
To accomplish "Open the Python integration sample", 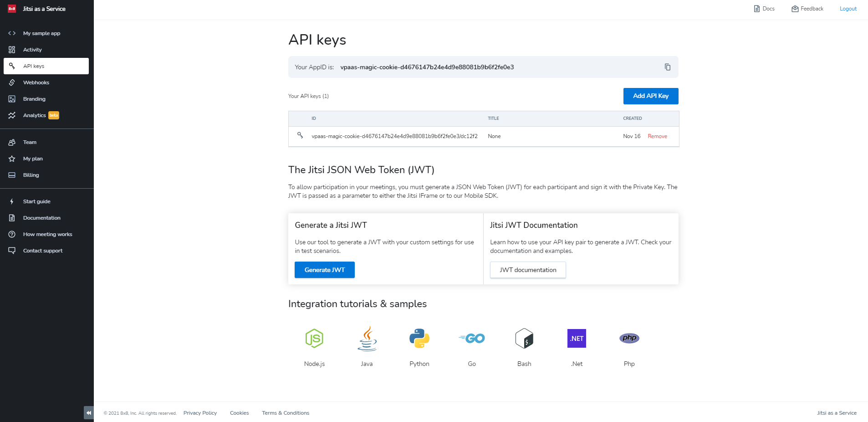I will [x=419, y=338].
